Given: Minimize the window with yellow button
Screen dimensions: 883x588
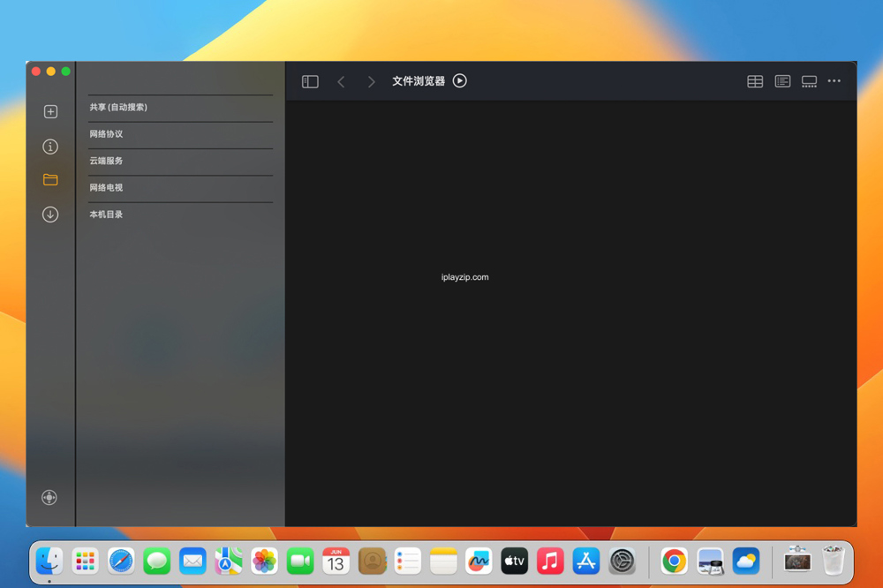Looking at the screenshot, I should click(x=50, y=72).
